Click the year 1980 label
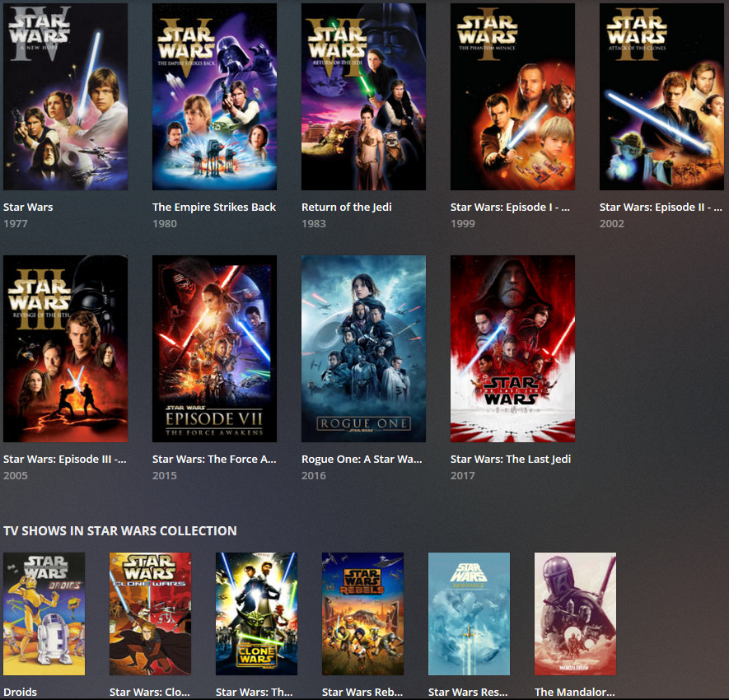The image size is (729, 700). click(x=165, y=223)
